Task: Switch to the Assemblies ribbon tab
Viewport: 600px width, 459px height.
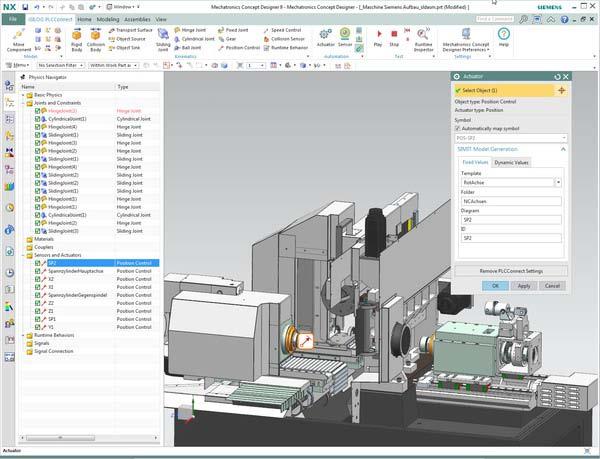Action: (x=137, y=19)
